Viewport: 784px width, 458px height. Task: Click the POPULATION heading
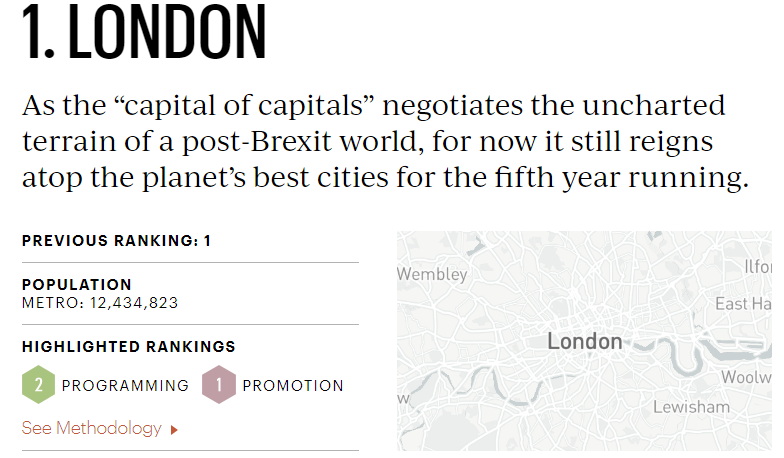click(77, 285)
